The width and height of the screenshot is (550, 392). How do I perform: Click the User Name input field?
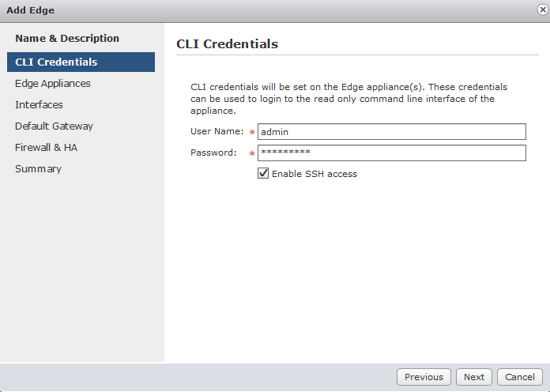click(x=391, y=132)
